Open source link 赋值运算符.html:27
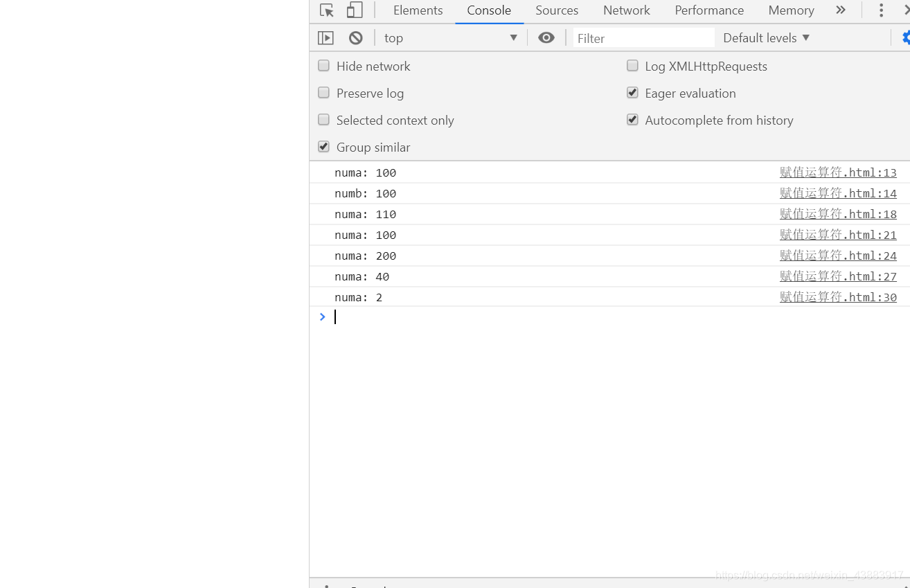This screenshot has height=588, width=910. 838,276
